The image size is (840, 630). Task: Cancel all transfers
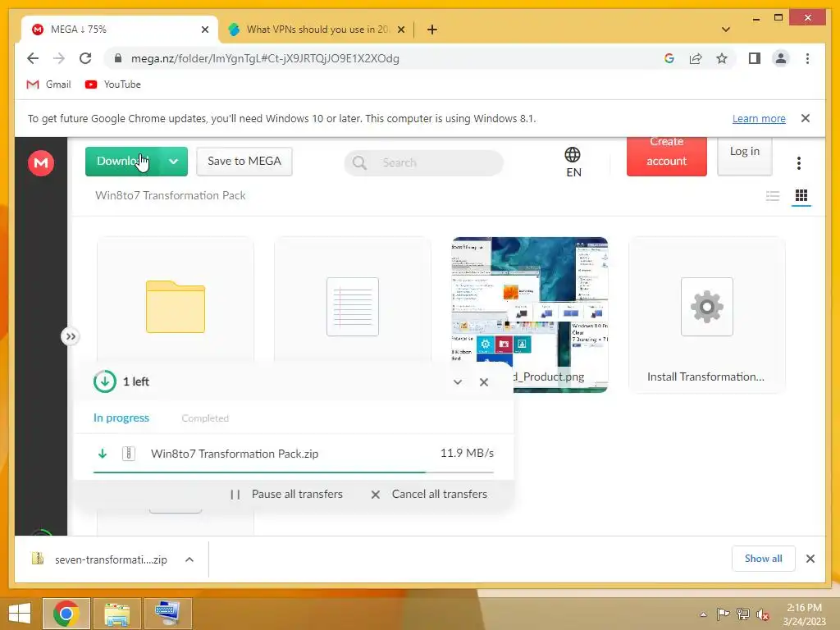(x=429, y=494)
